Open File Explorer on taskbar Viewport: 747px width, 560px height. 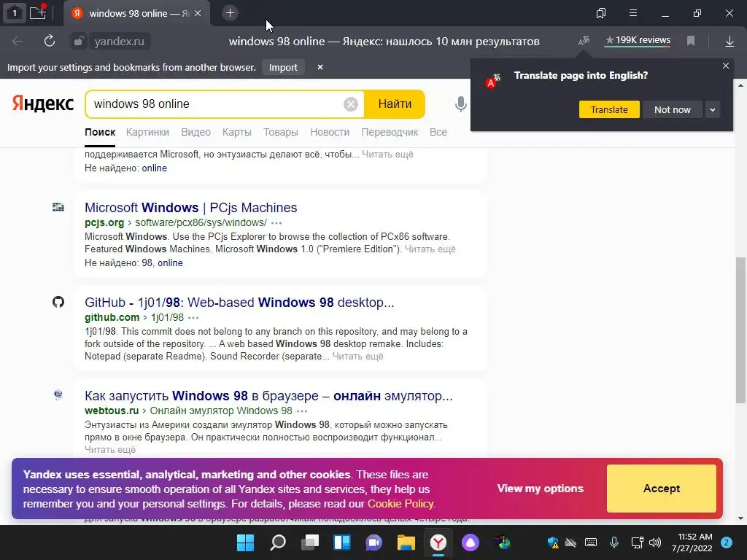point(406,542)
